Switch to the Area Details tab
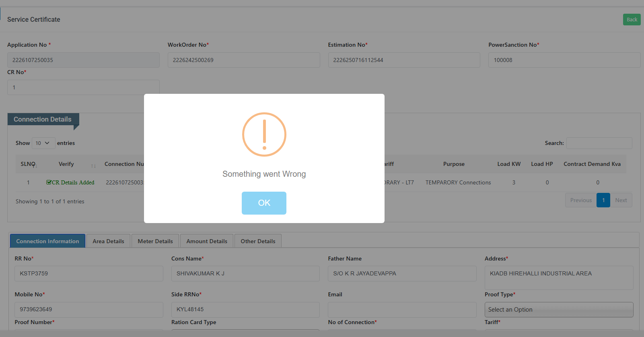 [x=108, y=241]
